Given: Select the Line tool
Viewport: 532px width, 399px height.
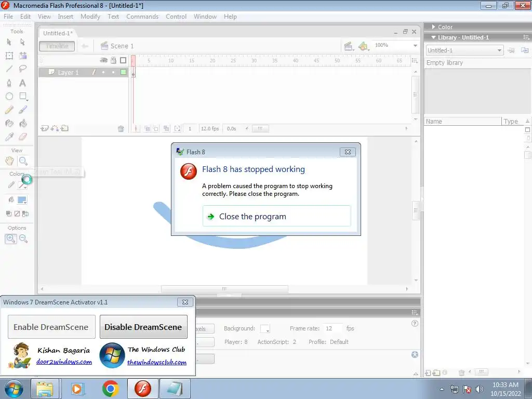Looking at the screenshot, I should [x=9, y=69].
